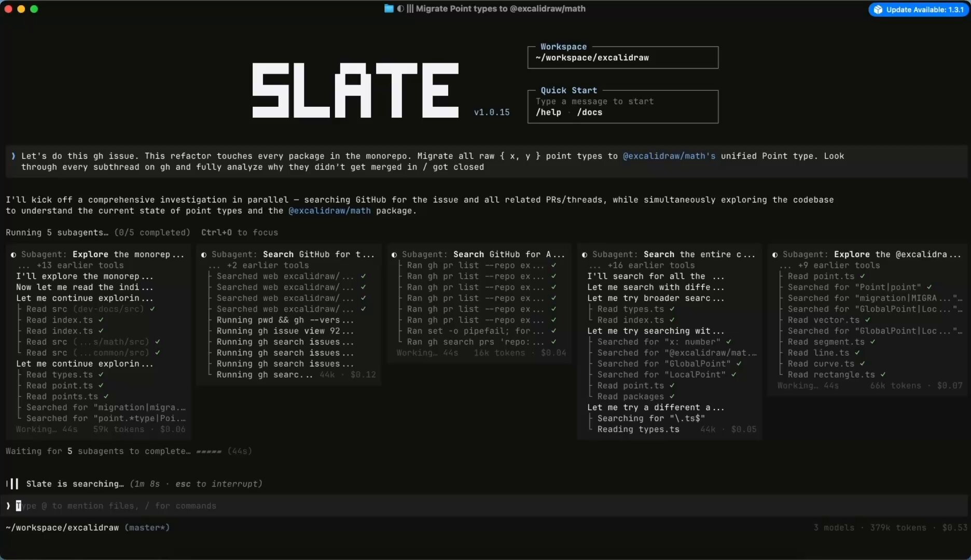This screenshot has height=560, width=971.
Task: Click the Slate searching spinner icon
Action: (x=12, y=484)
